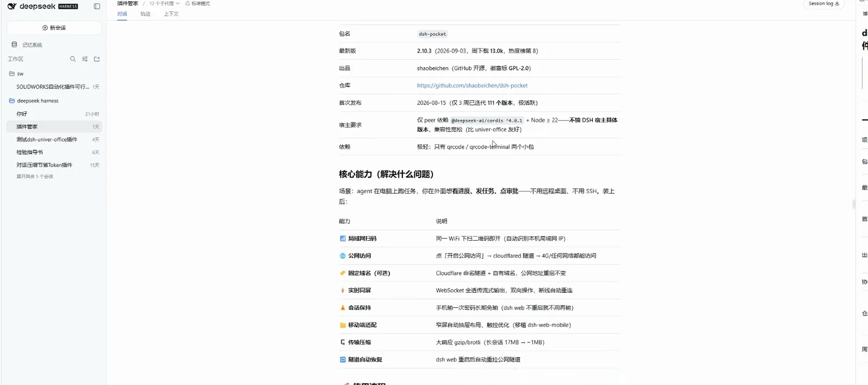Select the 插件管家 session in sidebar
The width and height of the screenshot is (868, 385).
(x=54, y=126)
